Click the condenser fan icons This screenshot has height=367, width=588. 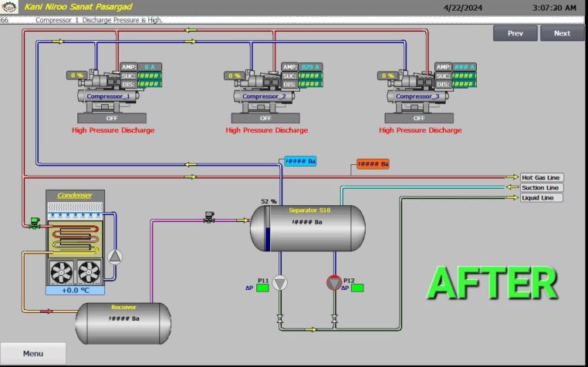point(75,271)
